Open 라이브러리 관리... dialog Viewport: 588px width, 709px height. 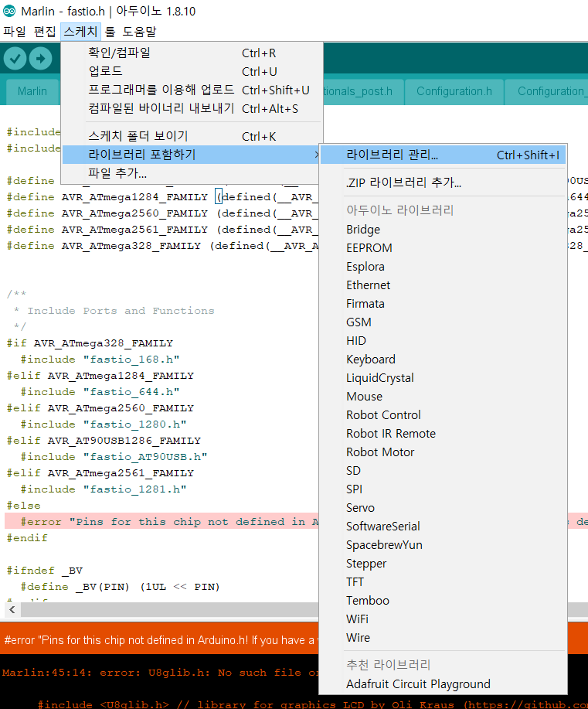point(443,155)
